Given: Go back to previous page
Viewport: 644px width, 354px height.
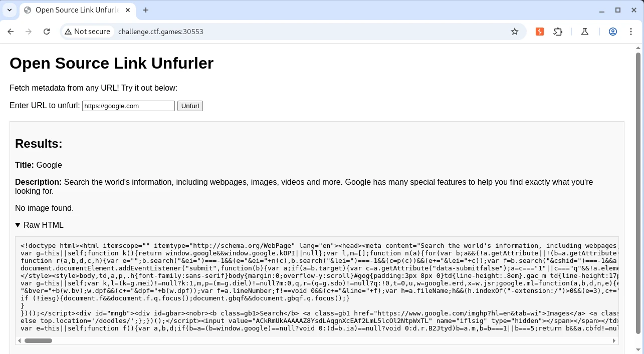Looking at the screenshot, I should 11,32.
